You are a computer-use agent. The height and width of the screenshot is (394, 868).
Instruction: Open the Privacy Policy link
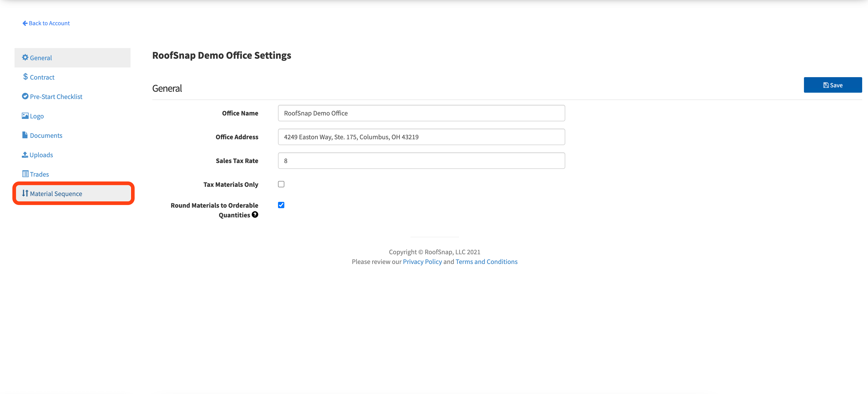pos(422,262)
